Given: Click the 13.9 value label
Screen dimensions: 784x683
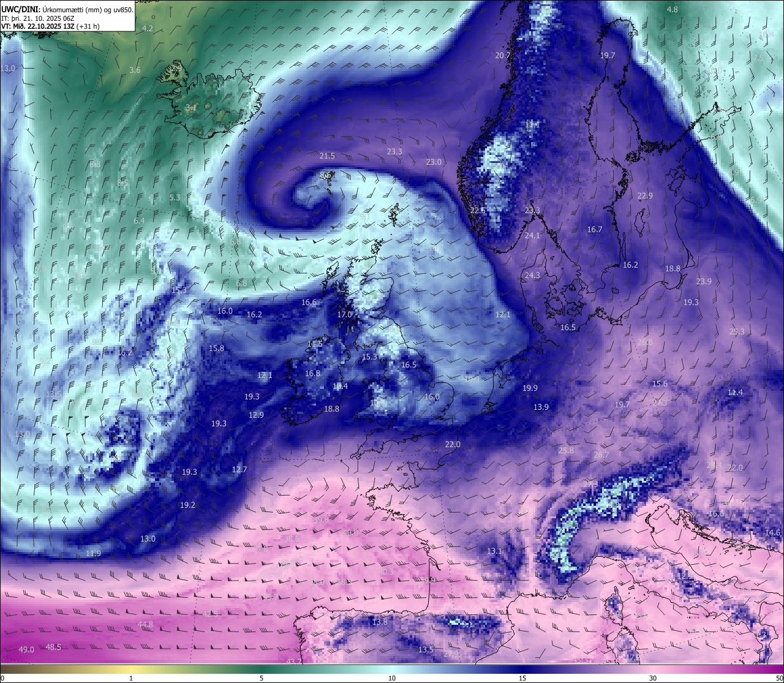Looking at the screenshot, I should [541, 407].
